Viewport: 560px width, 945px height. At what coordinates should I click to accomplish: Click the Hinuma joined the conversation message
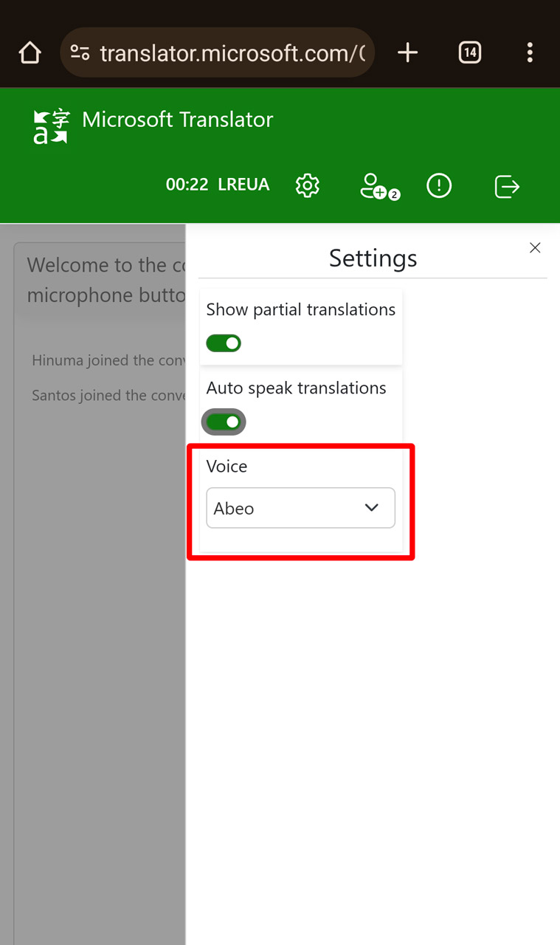(108, 360)
